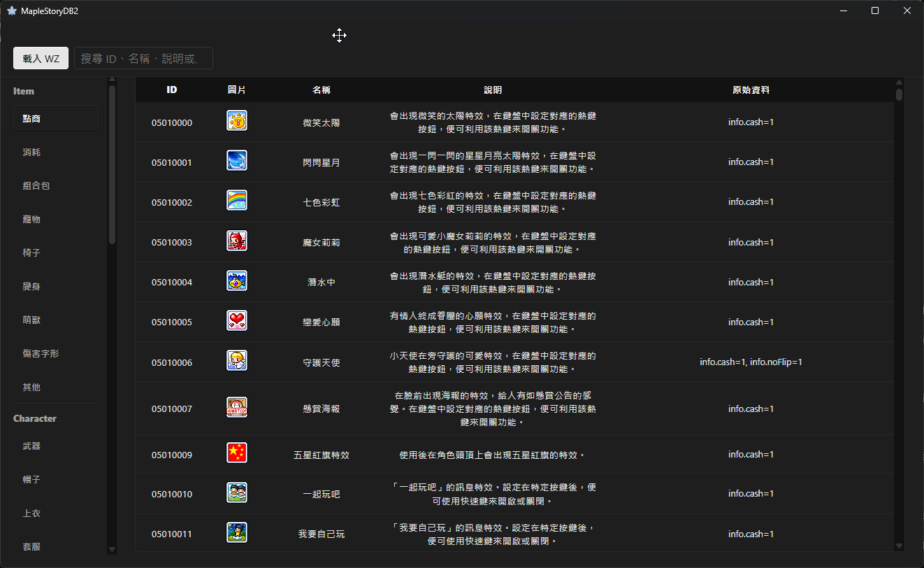The width and height of the screenshot is (924, 568).
Task: Click the name 微笑太陽
Action: point(322,122)
